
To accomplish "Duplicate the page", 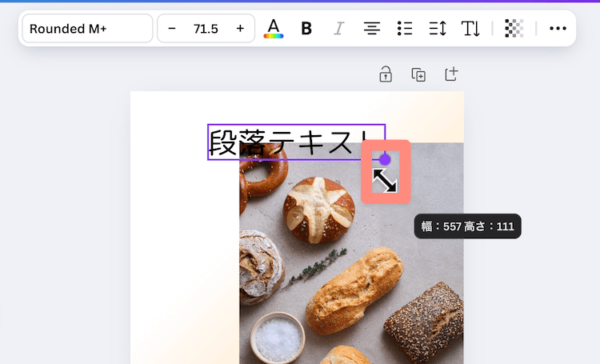I will [418, 74].
